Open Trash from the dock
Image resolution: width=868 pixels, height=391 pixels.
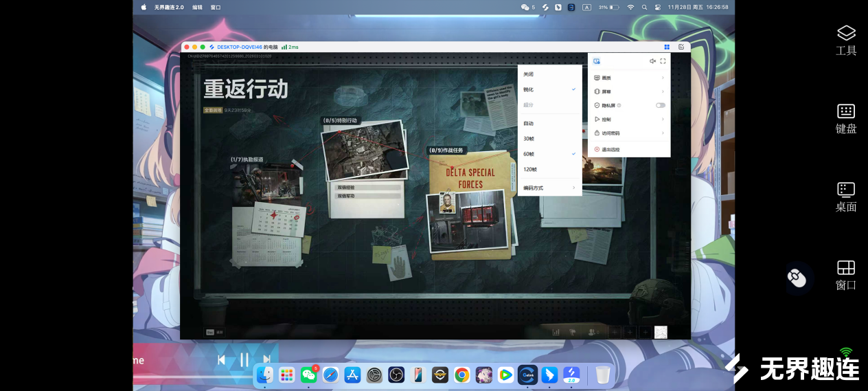[x=602, y=375]
